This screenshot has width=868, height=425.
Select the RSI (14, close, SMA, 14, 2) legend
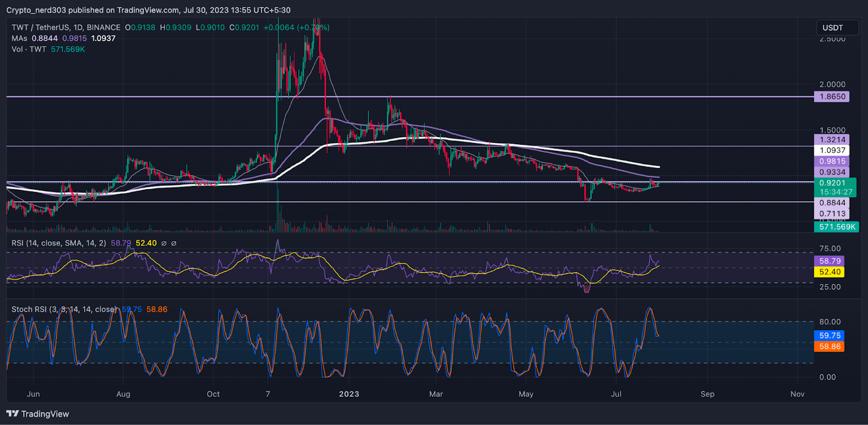[x=59, y=243]
